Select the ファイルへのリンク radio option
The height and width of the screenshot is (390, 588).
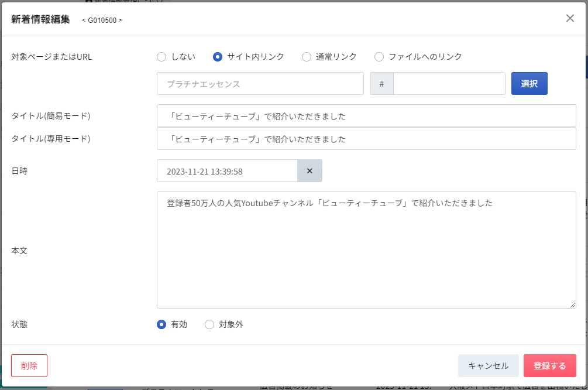point(379,57)
